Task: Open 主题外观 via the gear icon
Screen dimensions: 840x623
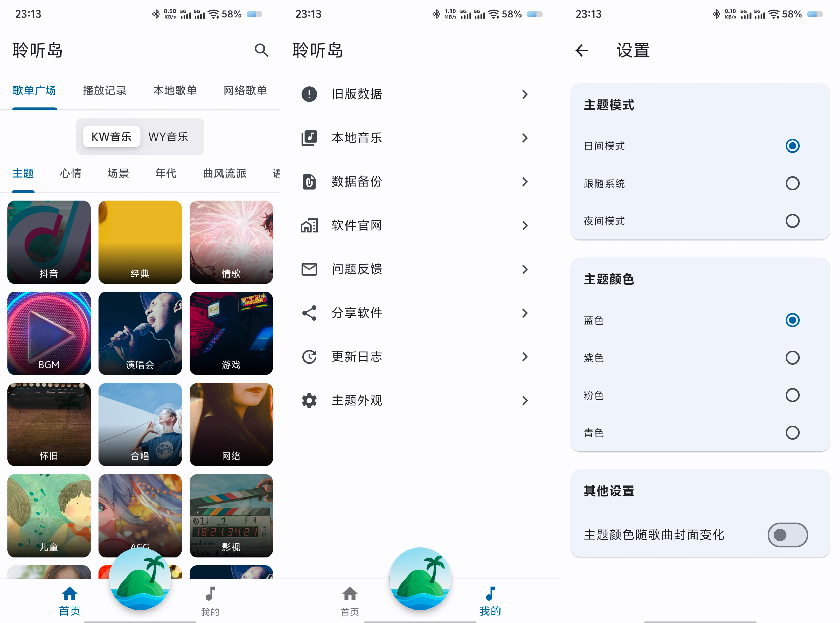Action: point(309,401)
